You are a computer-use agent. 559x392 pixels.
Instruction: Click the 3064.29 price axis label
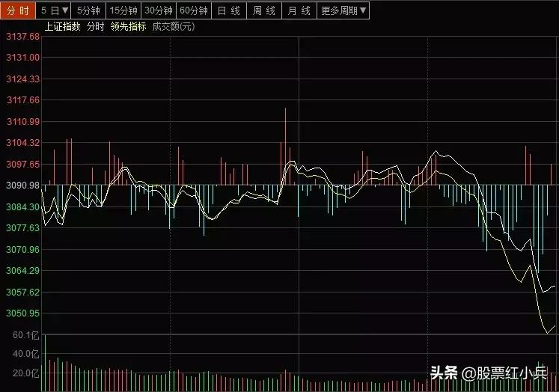pos(22,271)
